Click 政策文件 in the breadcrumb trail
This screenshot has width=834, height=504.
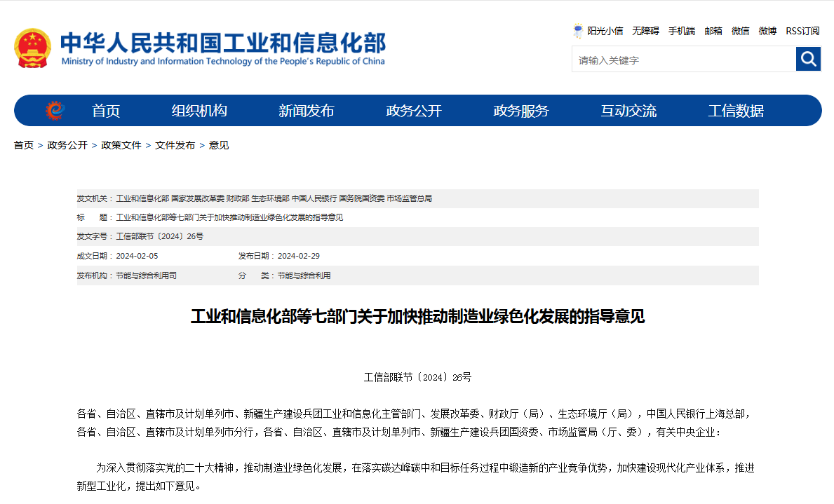coord(121,145)
